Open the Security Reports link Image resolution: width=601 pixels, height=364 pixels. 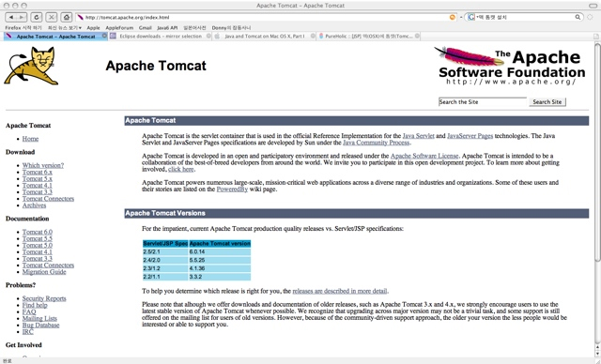click(44, 298)
